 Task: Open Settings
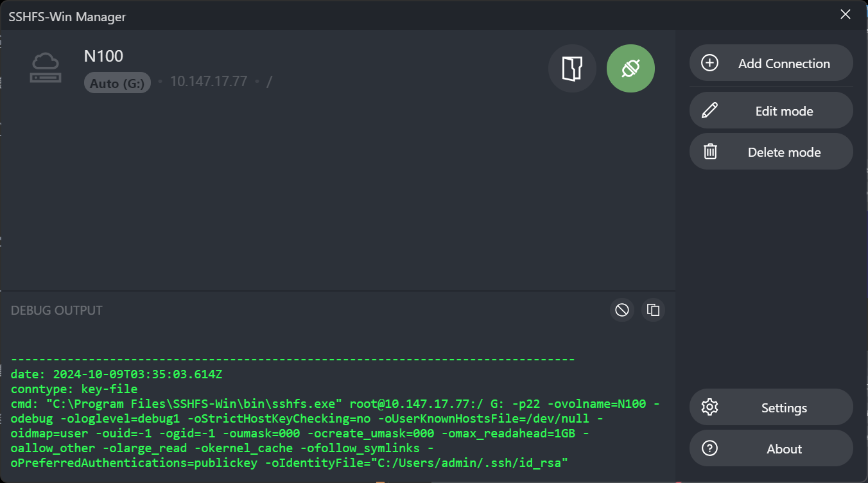pyautogui.click(x=771, y=407)
